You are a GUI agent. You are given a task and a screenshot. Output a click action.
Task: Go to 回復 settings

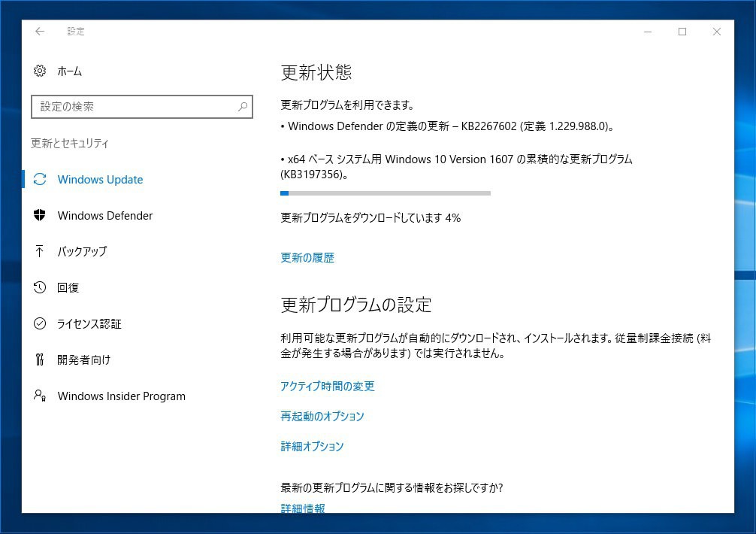pyautogui.click(x=68, y=287)
